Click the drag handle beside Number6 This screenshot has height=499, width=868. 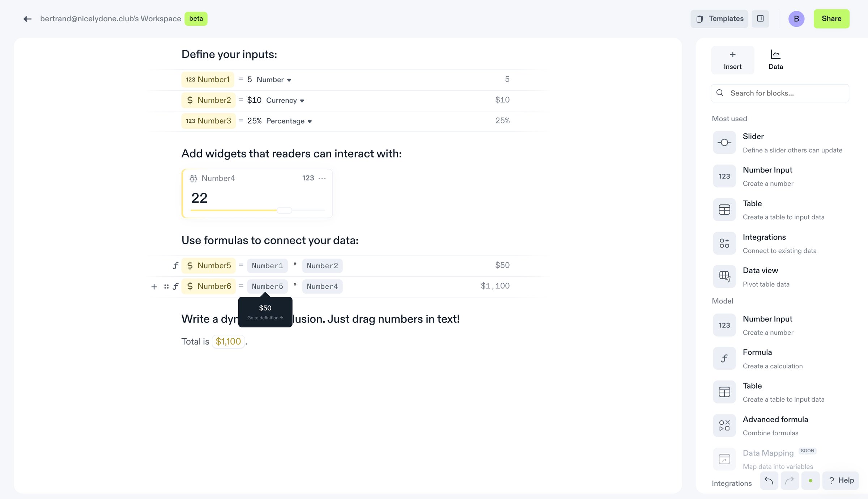point(166,287)
